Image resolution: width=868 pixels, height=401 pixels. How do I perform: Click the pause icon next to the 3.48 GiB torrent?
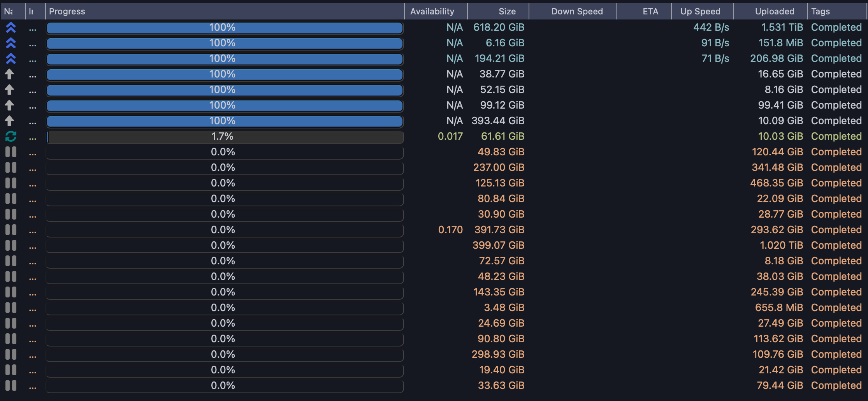click(11, 308)
